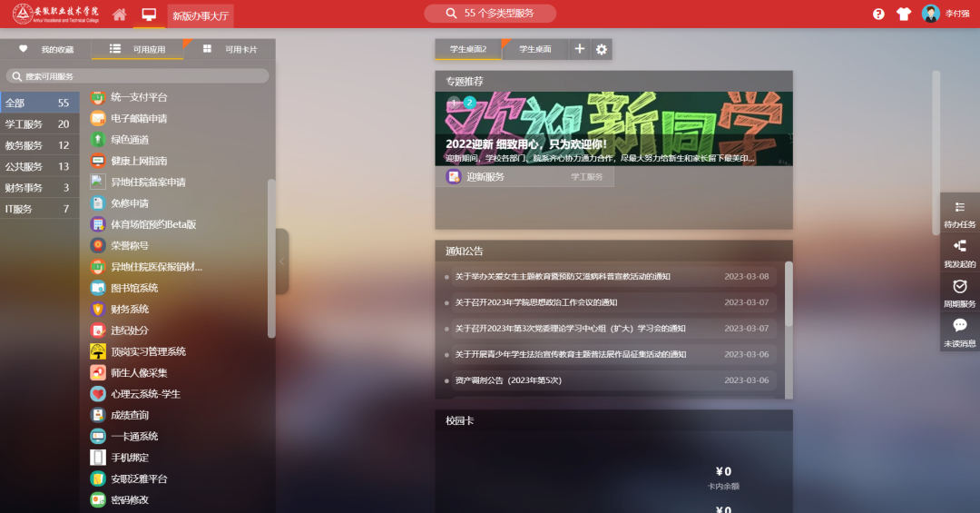This screenshot has width=980, height=513.
Task: Click the T-shirt theme icon
Action: 903,14
